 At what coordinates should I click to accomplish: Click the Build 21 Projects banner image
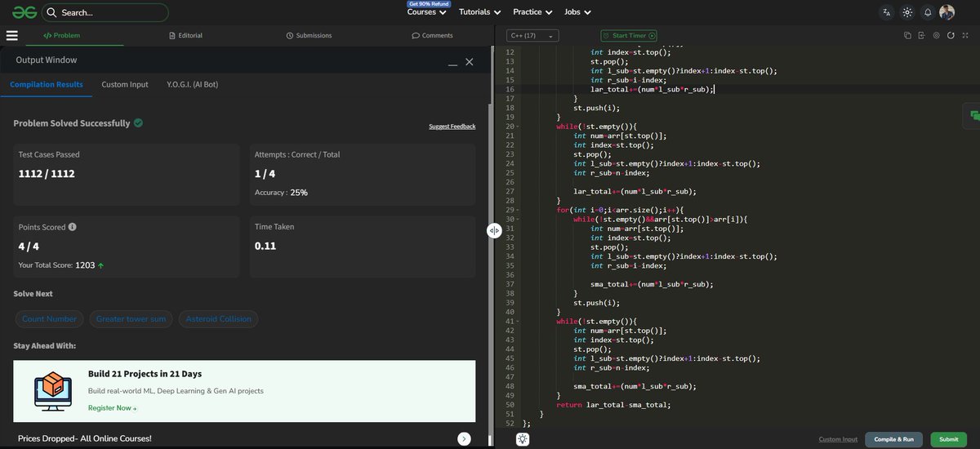[x=55, y=391]
